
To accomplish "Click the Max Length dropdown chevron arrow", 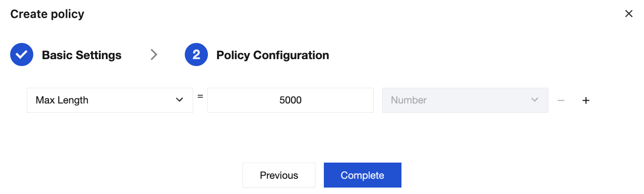I will [180, 100].
